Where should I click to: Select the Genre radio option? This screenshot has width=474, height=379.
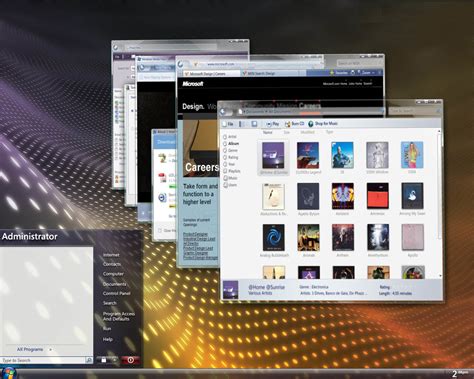coord(225,150)
